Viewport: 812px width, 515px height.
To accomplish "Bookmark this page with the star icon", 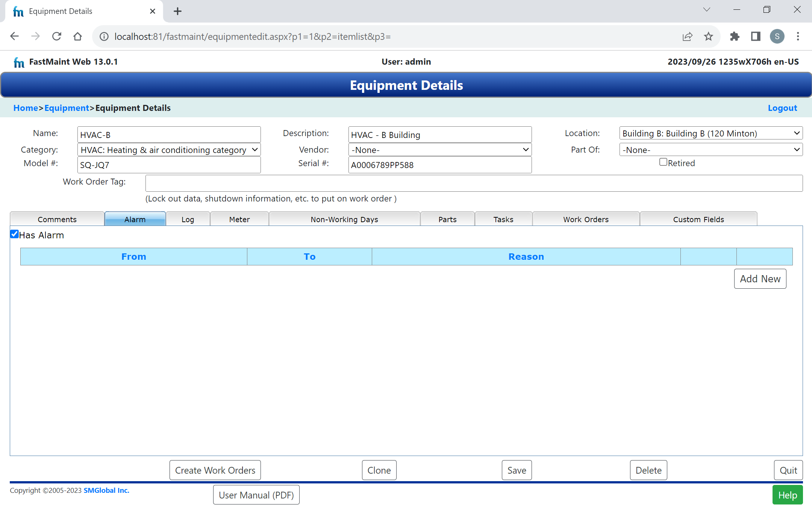I will (x=709, y=36).
